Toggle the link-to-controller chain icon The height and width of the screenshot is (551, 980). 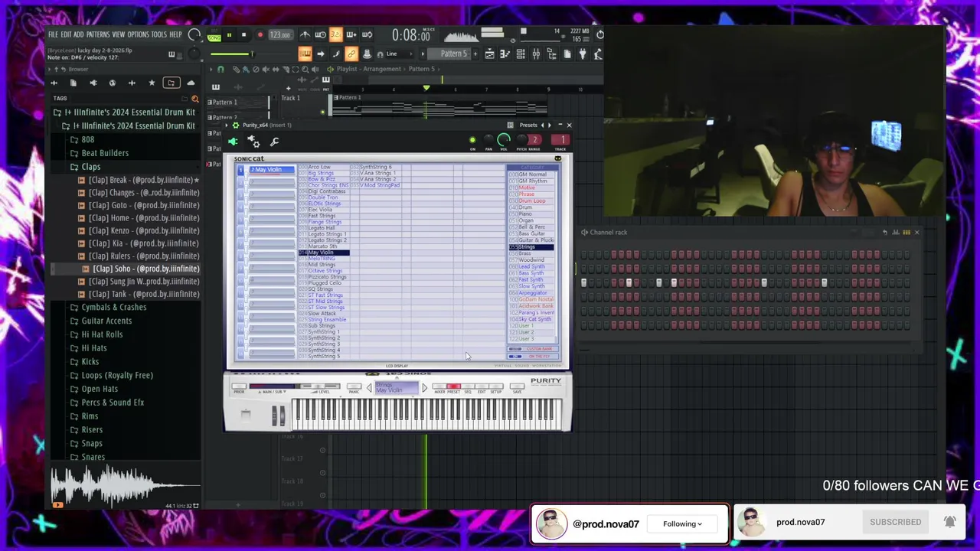(x=351, y=54)
